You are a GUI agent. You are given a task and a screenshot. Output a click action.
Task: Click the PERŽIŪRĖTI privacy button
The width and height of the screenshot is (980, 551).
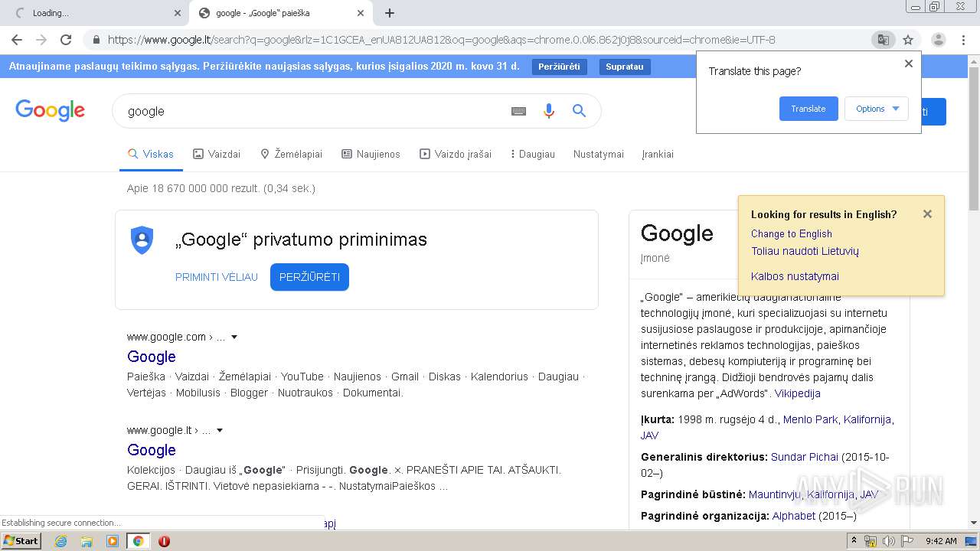(x=309, y=277)
